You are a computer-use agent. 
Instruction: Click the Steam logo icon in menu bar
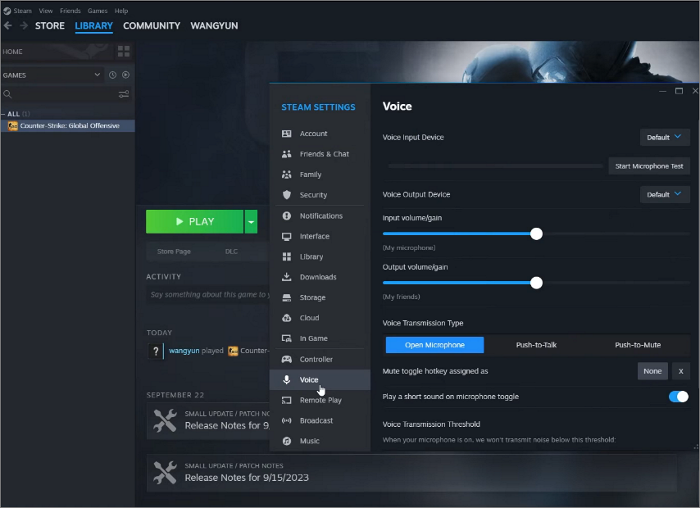[x=7, y=11]
